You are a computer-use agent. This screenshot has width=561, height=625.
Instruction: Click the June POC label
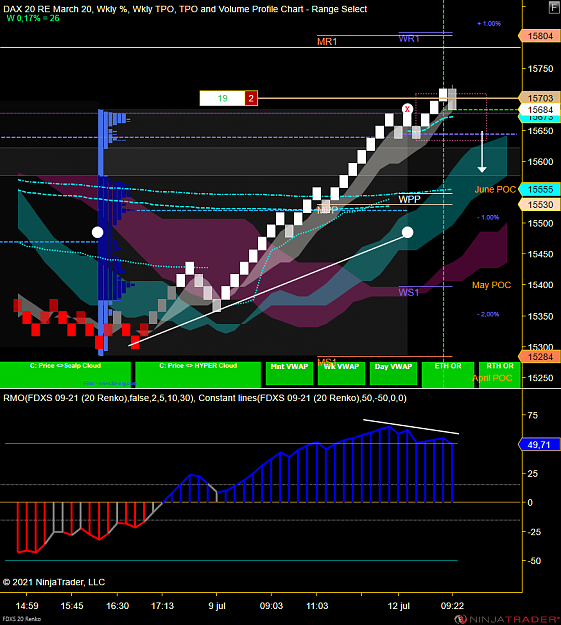[495, 189]
